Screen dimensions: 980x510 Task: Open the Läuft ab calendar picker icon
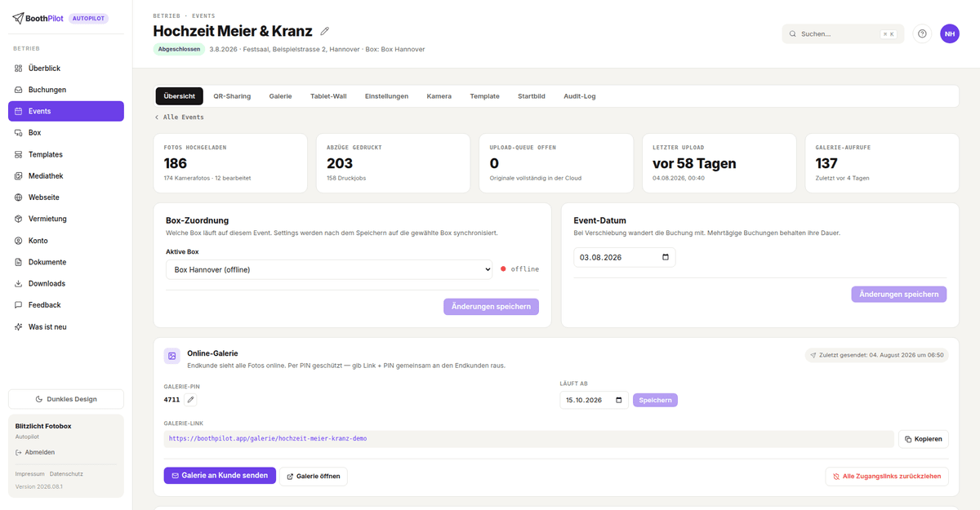[x=618, y=400]
